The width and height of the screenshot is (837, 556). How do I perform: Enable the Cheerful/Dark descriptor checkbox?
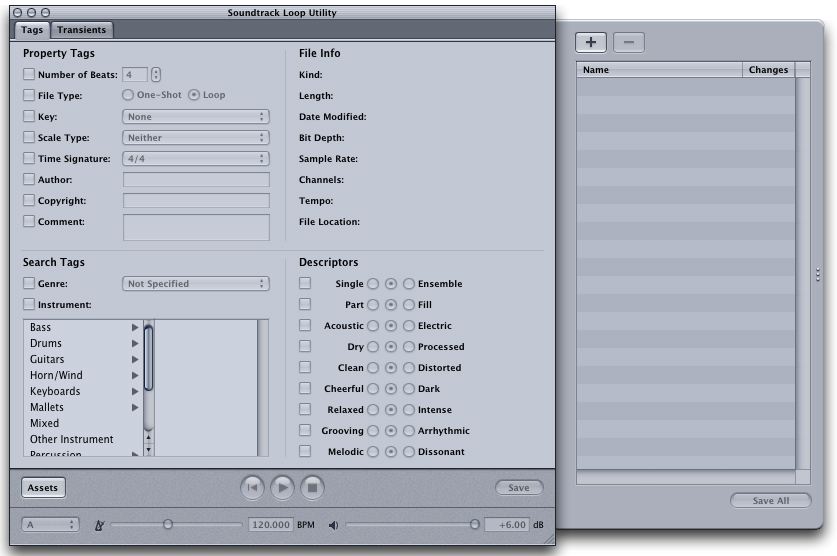(x=305, y=388)
